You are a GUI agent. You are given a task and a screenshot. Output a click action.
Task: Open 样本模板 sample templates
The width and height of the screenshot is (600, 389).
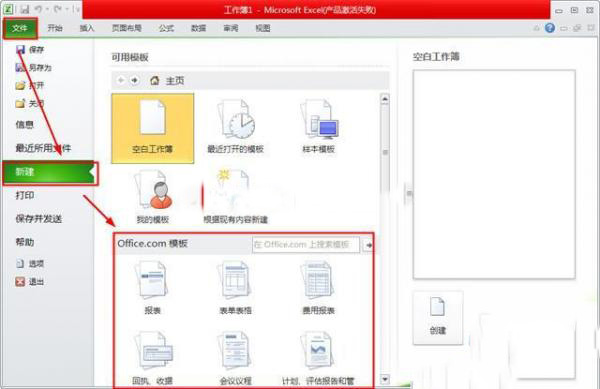click(x=319, y=127)
